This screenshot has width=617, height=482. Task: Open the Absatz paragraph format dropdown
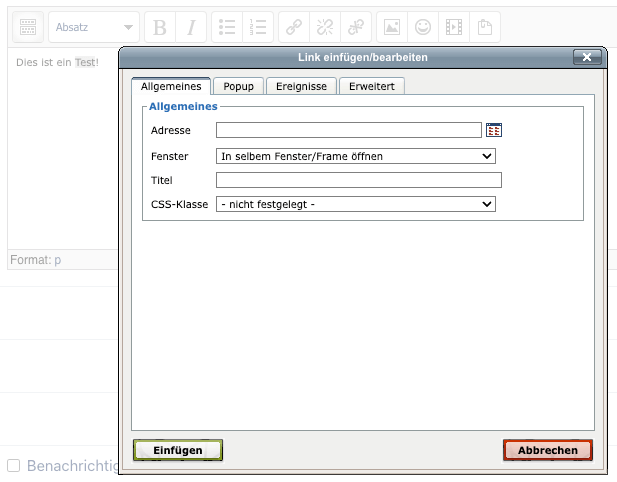[94, 27]
